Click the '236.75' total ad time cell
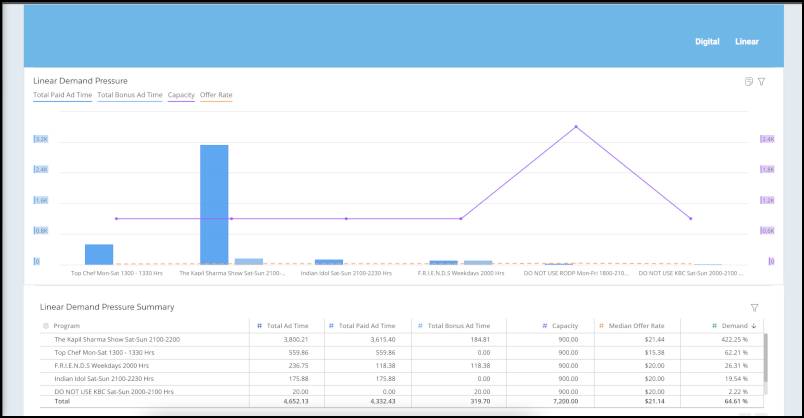 coord(298,366)
